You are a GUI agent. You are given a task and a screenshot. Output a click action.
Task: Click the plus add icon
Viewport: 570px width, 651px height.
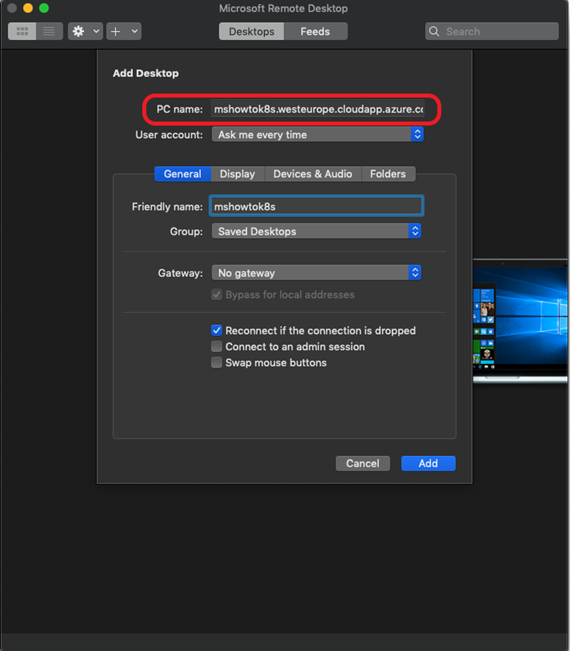tap(116, 31)
